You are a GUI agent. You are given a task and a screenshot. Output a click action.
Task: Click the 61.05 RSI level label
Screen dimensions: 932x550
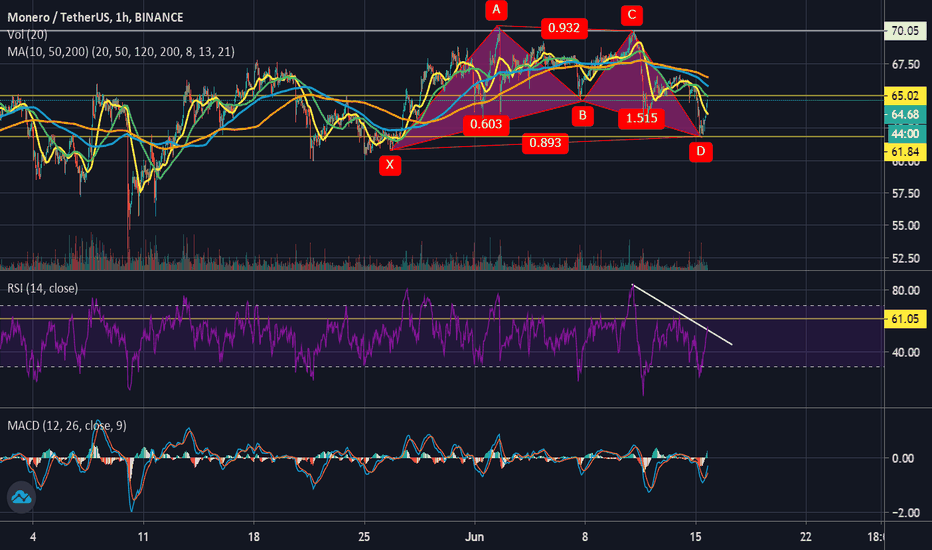click(905, 319)
